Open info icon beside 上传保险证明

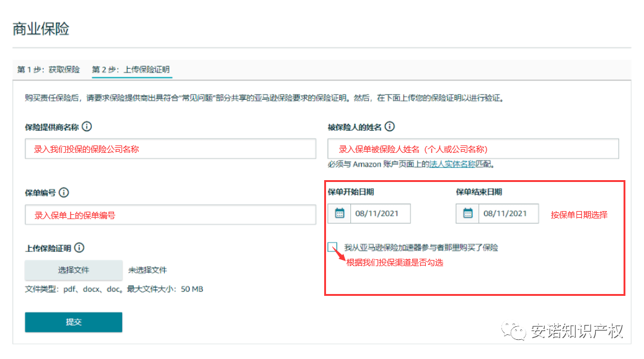tap(79, 248)
